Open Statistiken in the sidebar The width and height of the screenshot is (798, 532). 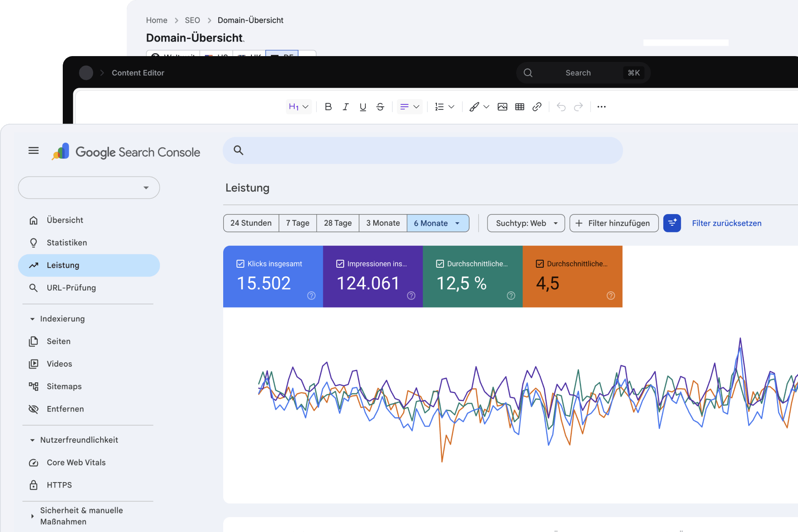pos(89,243)
